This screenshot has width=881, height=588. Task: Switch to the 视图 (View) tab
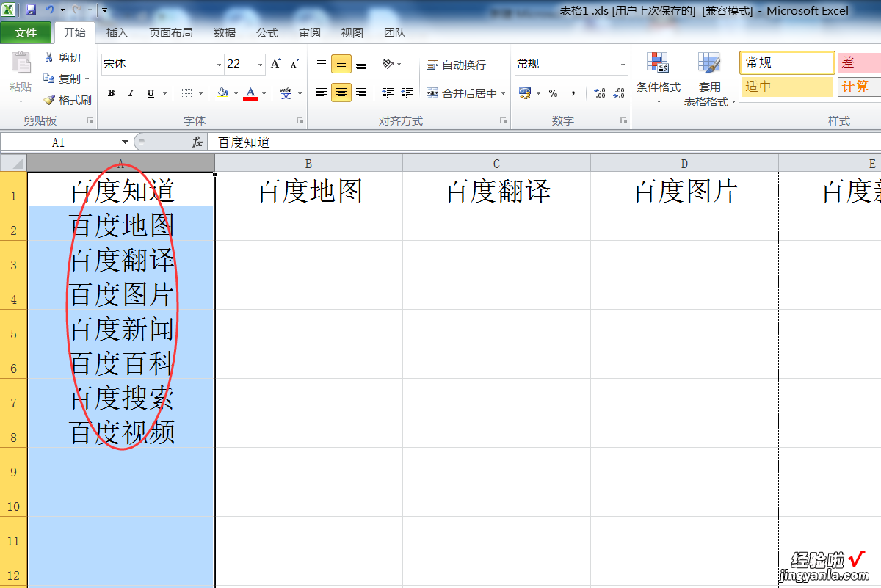352,33
